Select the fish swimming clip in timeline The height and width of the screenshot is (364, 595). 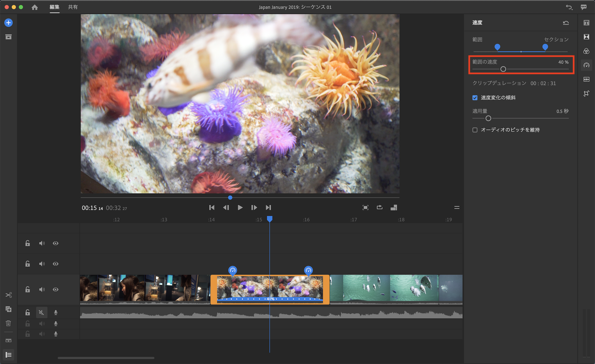click(384, 288)
